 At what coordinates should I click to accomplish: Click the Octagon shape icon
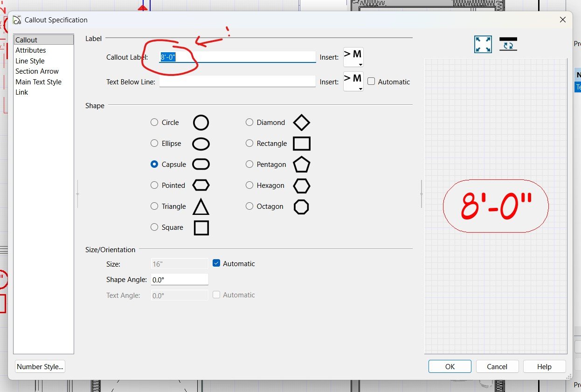coord(301,206)
